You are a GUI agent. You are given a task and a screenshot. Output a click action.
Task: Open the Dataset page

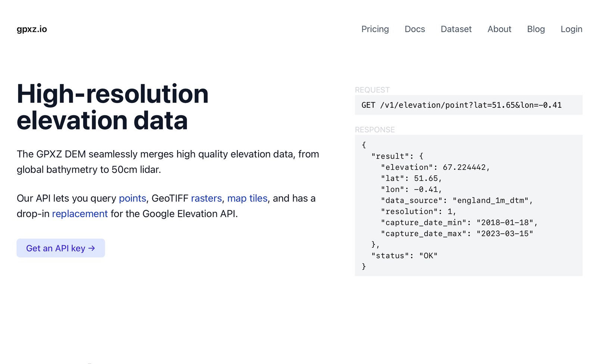[456, 29]
